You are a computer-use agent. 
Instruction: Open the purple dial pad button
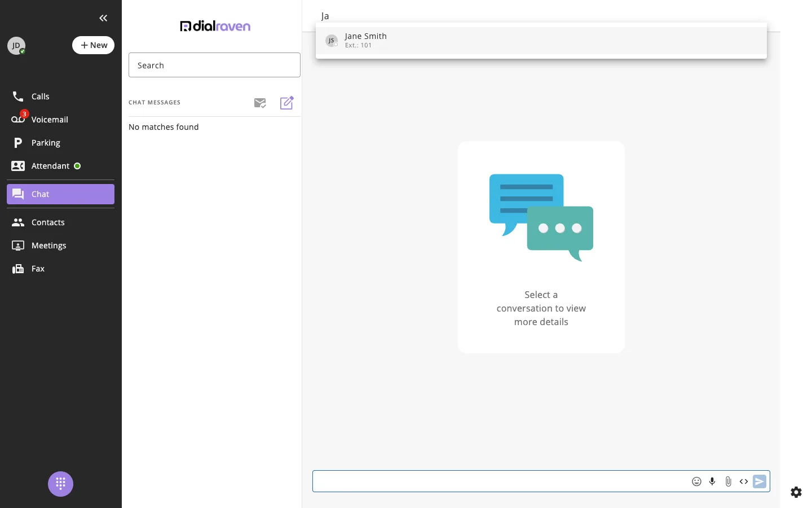click(x=60, y=484)
